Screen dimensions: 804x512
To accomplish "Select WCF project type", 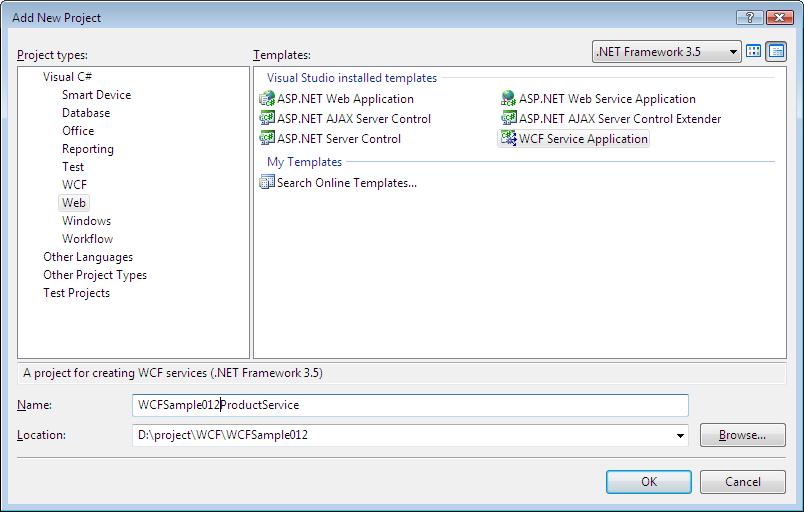I will pos(74,185).
